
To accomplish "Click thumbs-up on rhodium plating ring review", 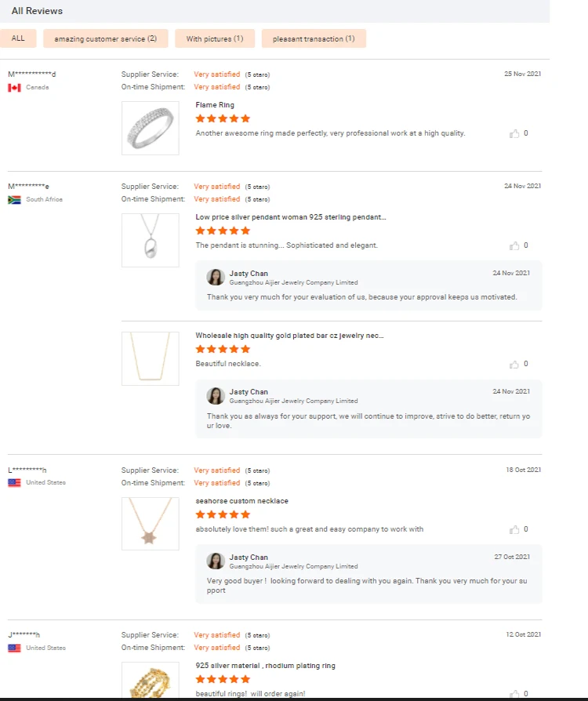I will coord(514,693).
